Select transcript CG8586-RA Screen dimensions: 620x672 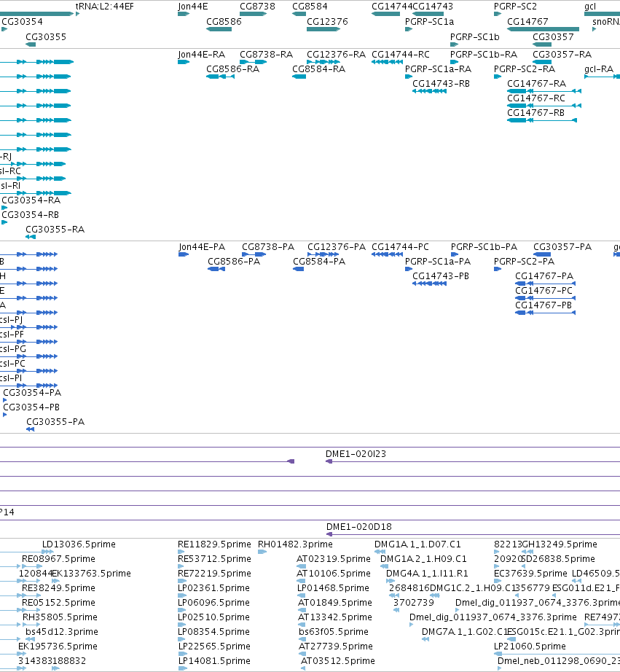click(x=232, y=69)
